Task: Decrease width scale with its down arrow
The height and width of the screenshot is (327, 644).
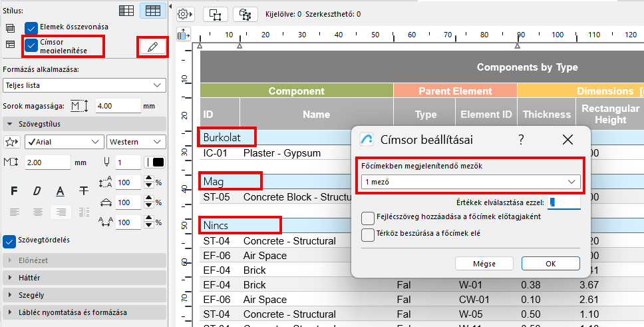Action: point(149,206)
